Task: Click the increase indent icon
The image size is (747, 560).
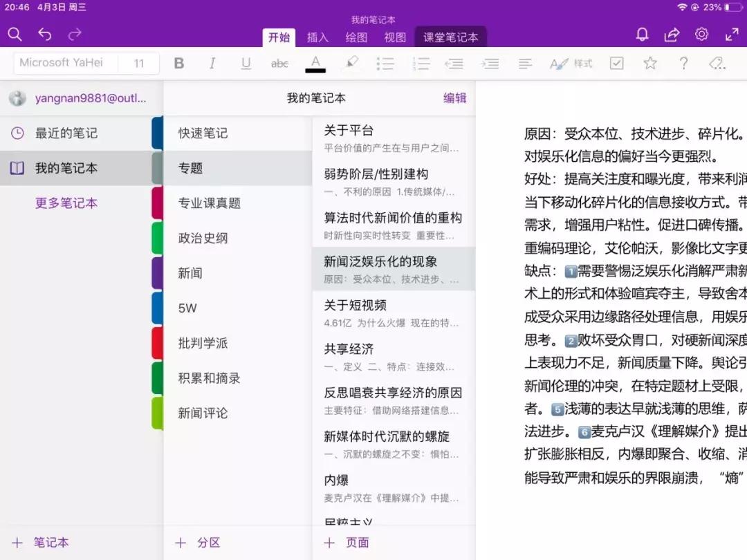Action: (490, 63)
